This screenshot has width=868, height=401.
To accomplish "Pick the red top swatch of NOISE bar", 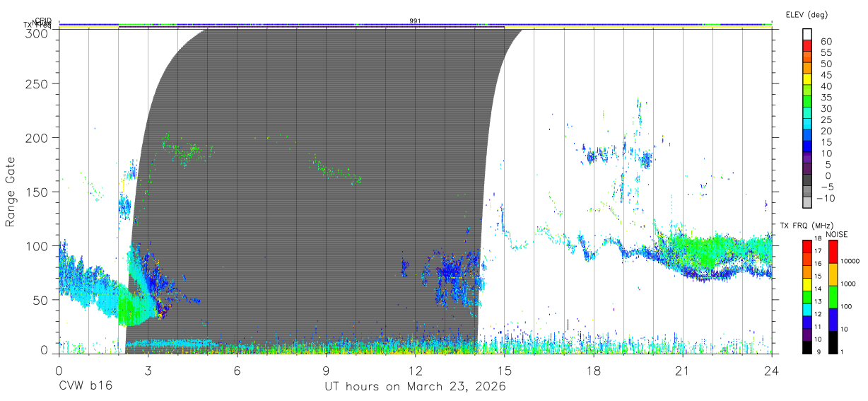I will tap(833, 252).
